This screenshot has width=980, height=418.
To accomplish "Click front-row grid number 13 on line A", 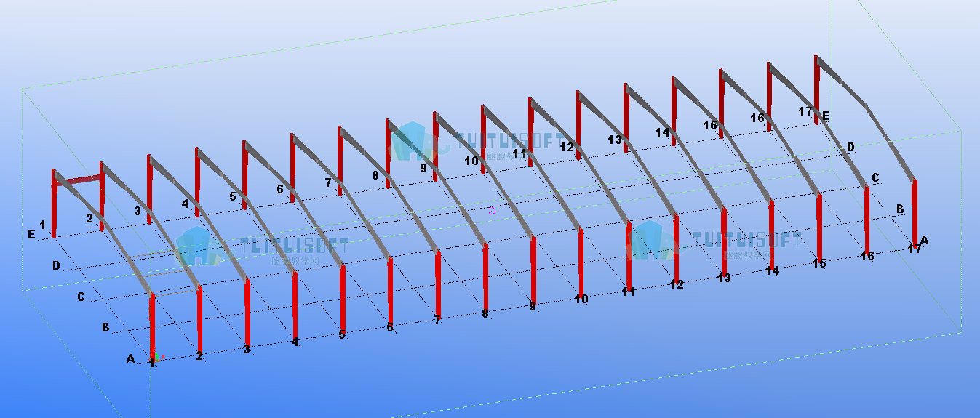I will [724, 278].
